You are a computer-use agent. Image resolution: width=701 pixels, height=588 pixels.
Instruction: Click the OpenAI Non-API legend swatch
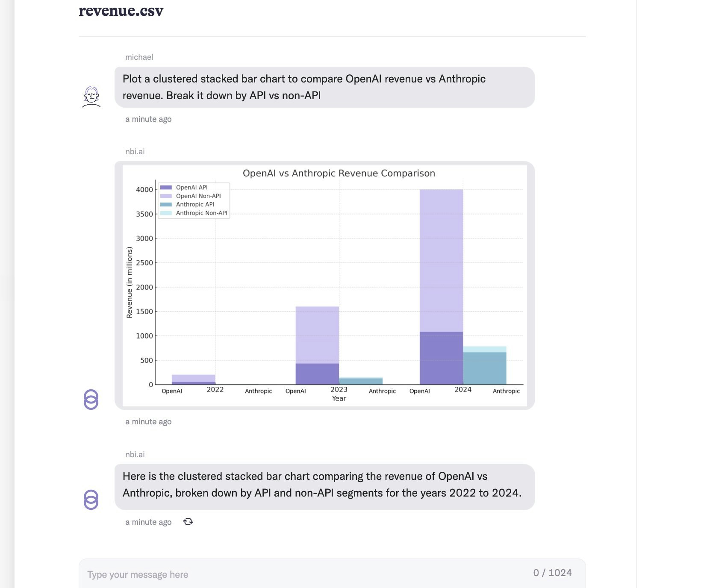point(166,196)
